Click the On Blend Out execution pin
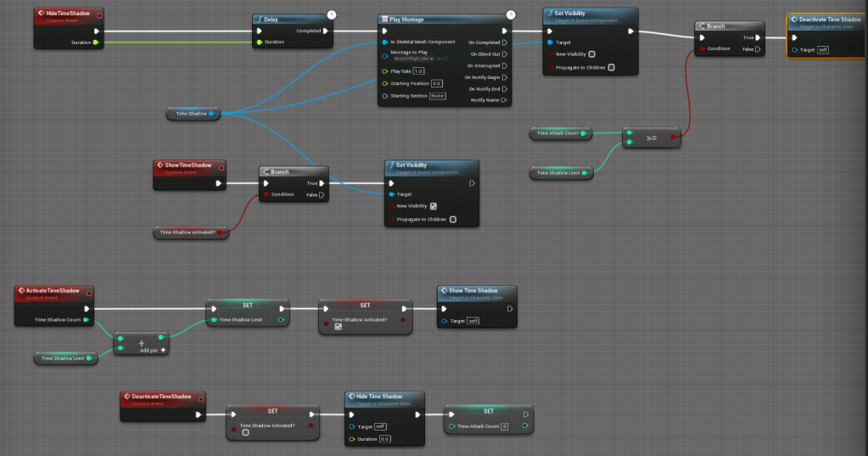Image resolution: width=868 pixels, height=456 pixels. [x=505, y=53]
